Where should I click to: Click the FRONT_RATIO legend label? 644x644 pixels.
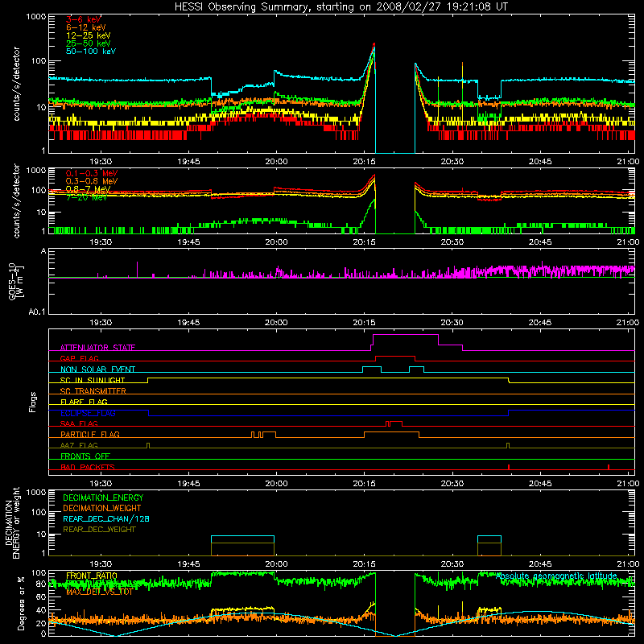[x=92, y=576]
